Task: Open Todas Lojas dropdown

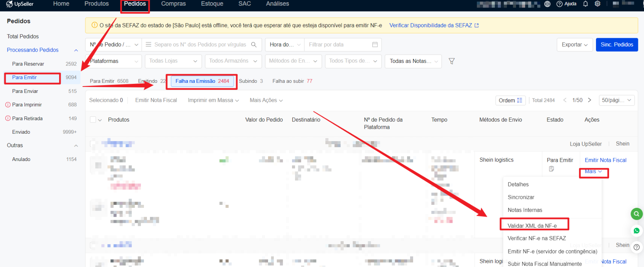Action: coord(173,61)
